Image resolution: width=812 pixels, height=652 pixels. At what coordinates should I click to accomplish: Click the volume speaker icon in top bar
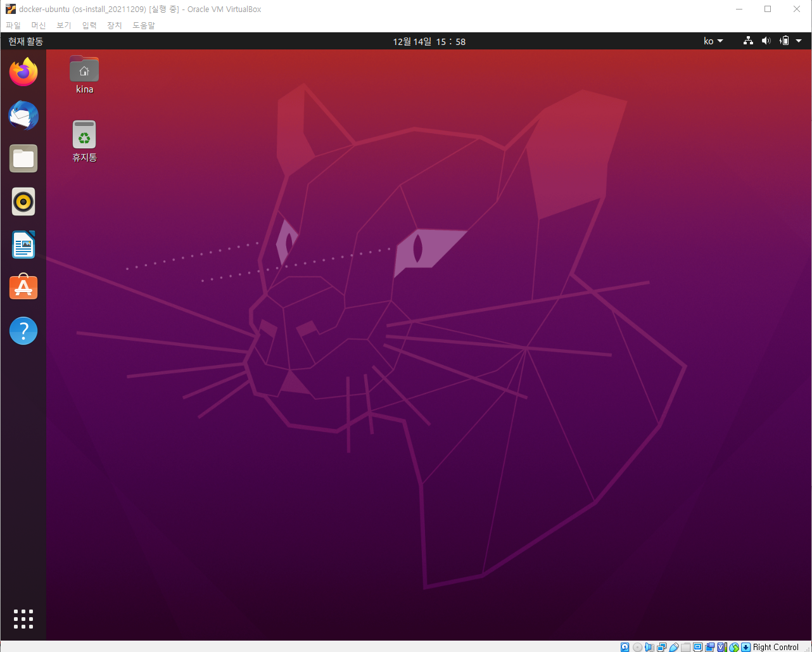[766, 41]
